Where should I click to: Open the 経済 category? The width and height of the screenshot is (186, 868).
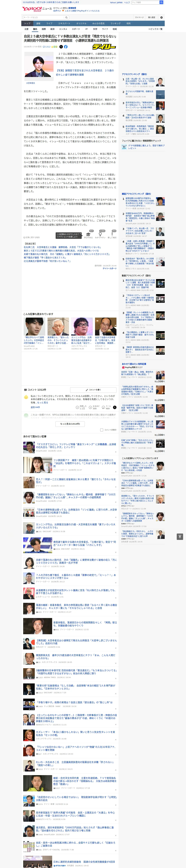click(52, 29)
